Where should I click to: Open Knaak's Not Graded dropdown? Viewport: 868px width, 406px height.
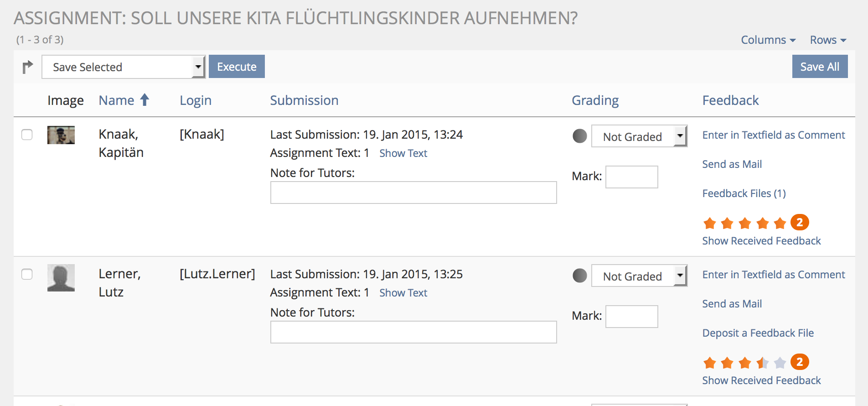(x=639, y=136)
